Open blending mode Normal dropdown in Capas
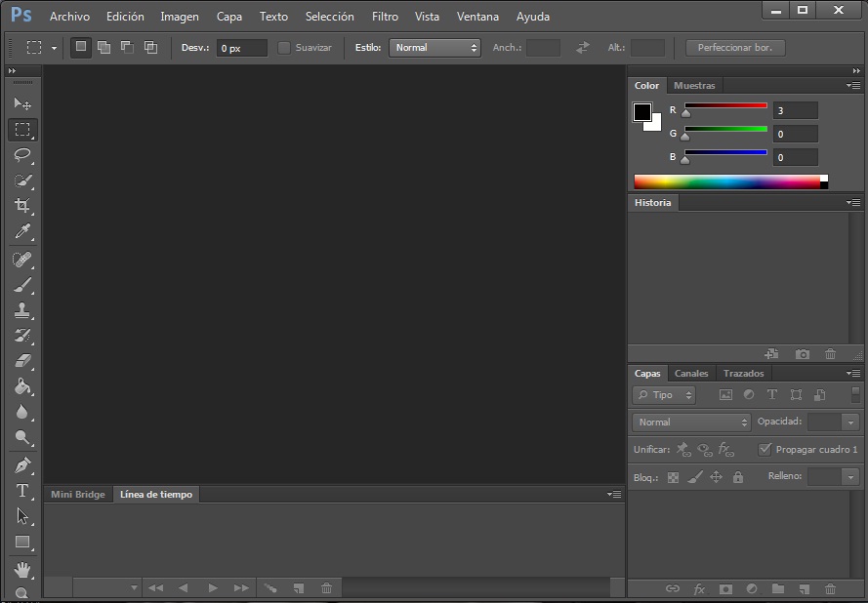This screenshot has width=868, height=603. click(x=691, y=422)
